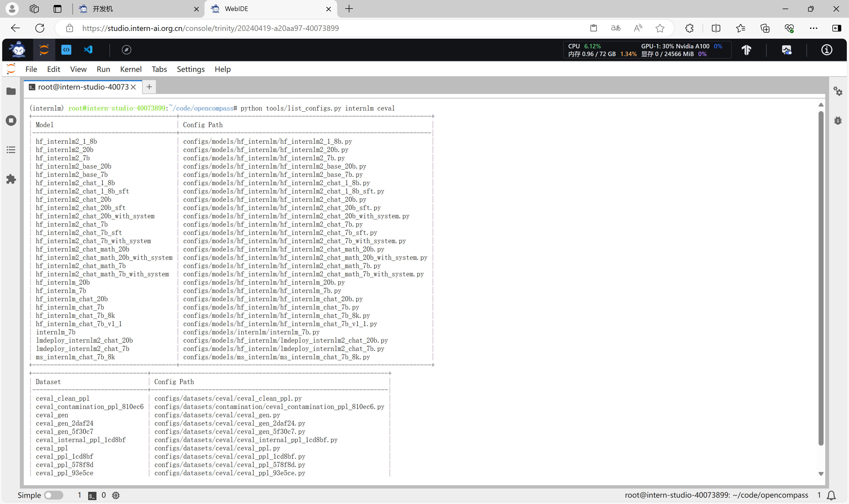
Task: Refresh the browser page
Action: [x=40, y=28]
